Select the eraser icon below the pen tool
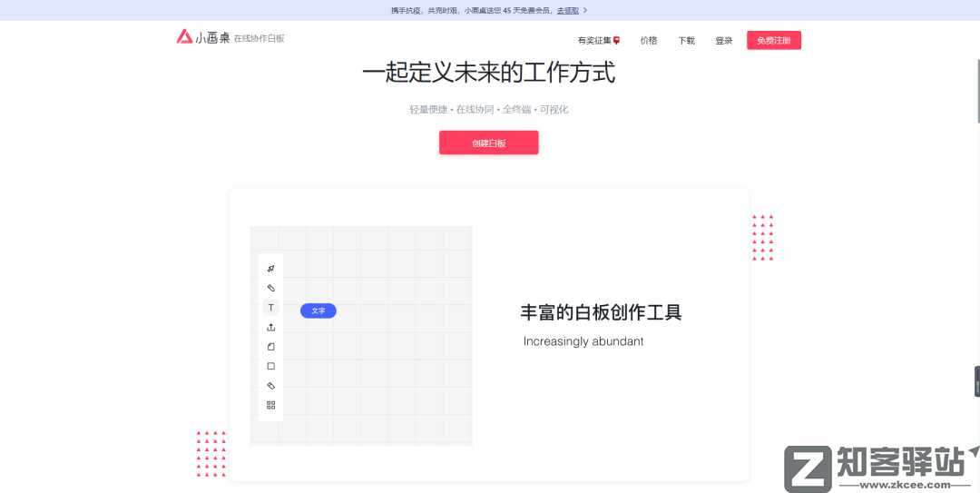 pyautogui.click(x=270, y=288)
